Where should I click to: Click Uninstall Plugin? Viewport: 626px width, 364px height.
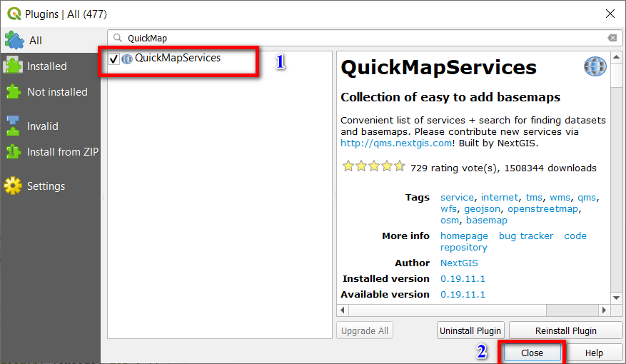coord(470,330)
